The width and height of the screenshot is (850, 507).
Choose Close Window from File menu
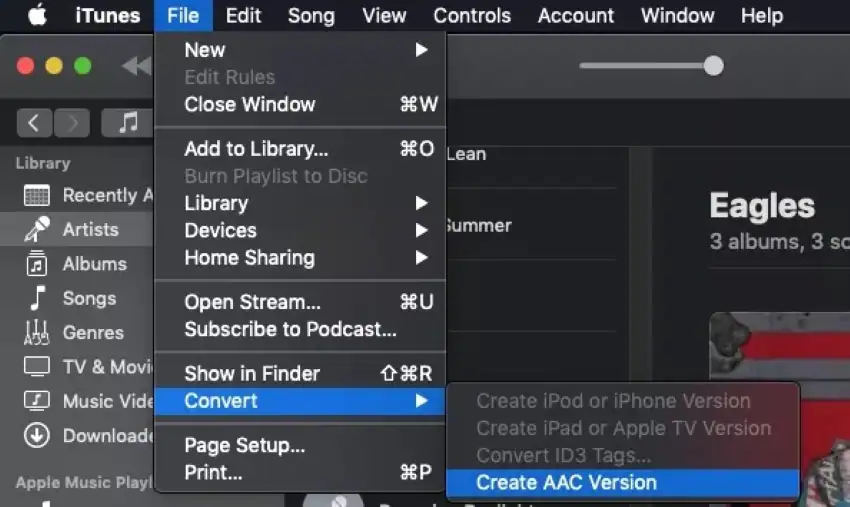coord(300,104)
